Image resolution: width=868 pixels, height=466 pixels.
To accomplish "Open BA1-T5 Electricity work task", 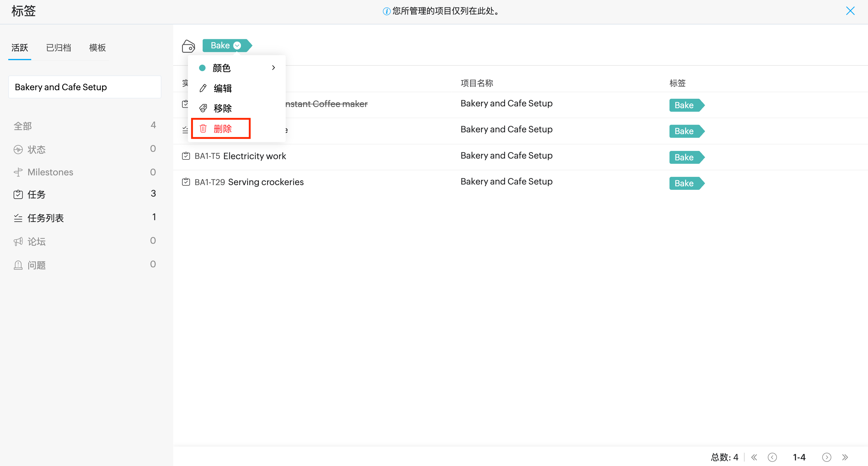I will (x=254, y=156).
